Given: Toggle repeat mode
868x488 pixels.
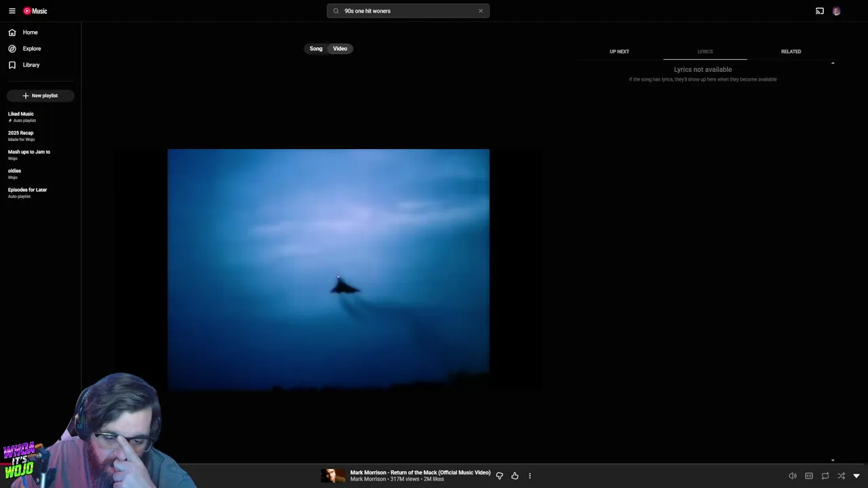Looking at the screenshot, I should point(825,476).
